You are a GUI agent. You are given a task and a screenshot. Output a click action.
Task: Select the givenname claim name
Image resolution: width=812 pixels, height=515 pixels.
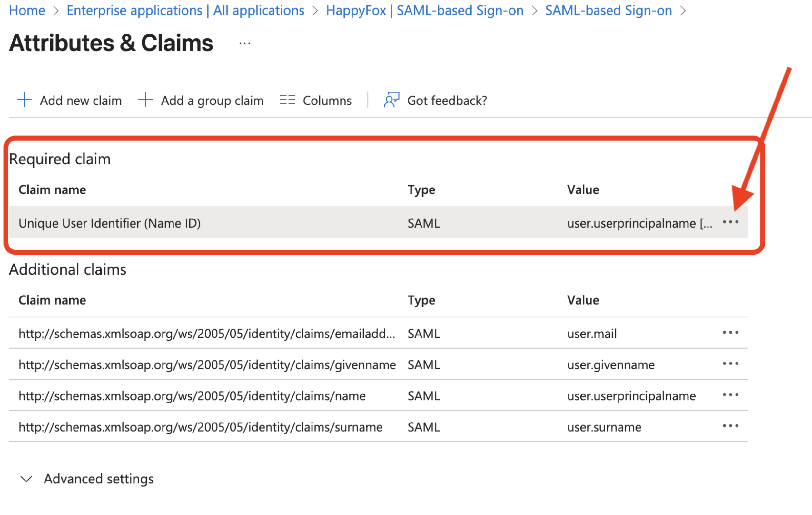click(x=207, y=365)
